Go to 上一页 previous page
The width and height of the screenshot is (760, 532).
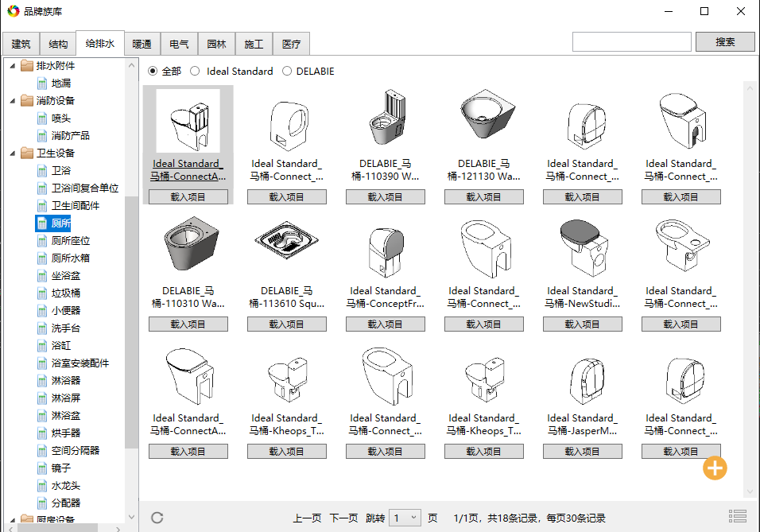tap(307, 518)
